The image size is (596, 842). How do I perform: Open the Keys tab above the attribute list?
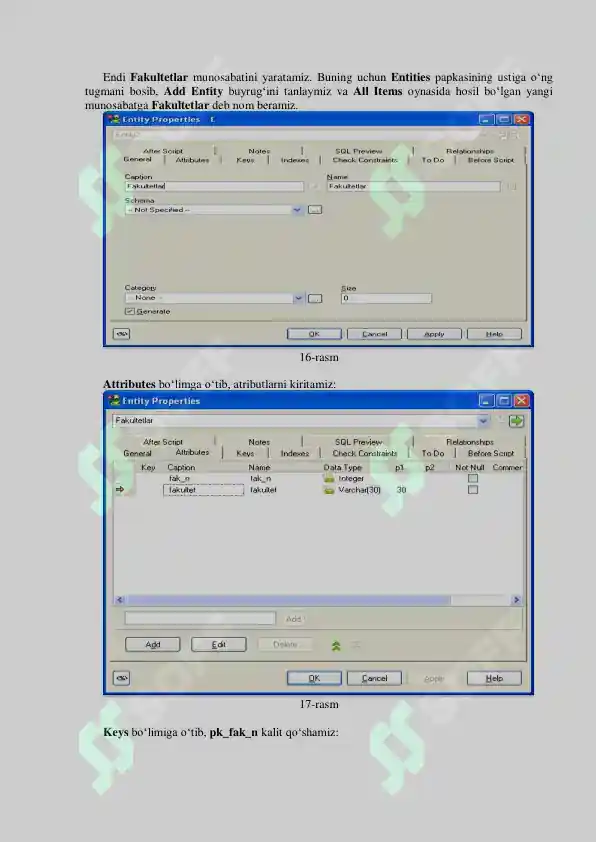click(x=245, y=453)
